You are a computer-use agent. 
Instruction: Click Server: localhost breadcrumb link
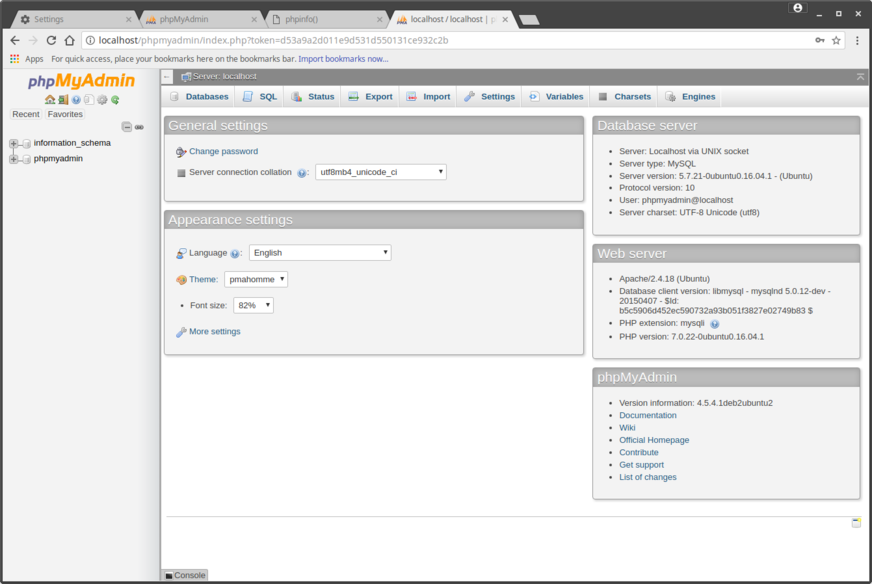pyautogui.click(x=224, y=76)
